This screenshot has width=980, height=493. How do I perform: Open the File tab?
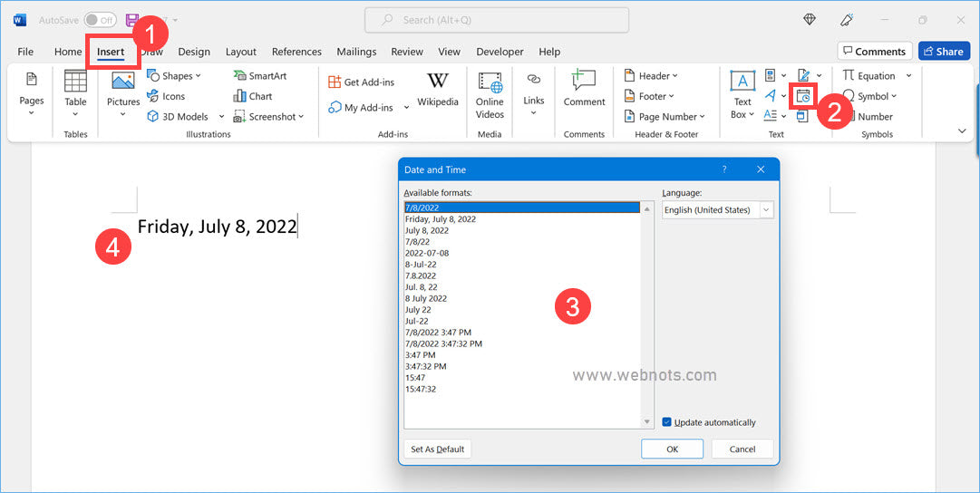click(x=25, y=52)
